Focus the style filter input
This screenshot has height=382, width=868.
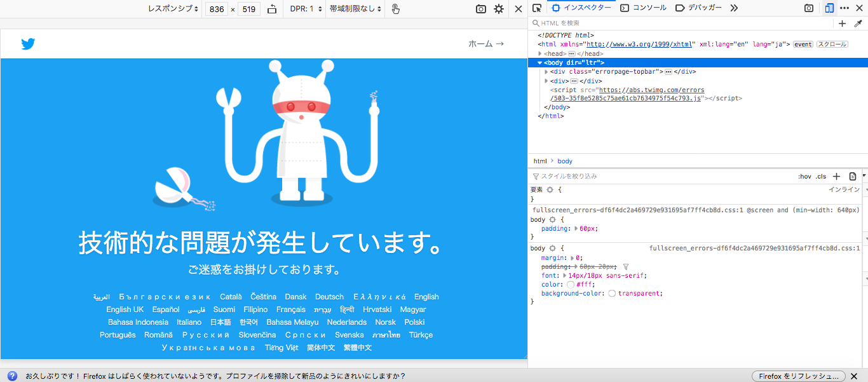661,176
